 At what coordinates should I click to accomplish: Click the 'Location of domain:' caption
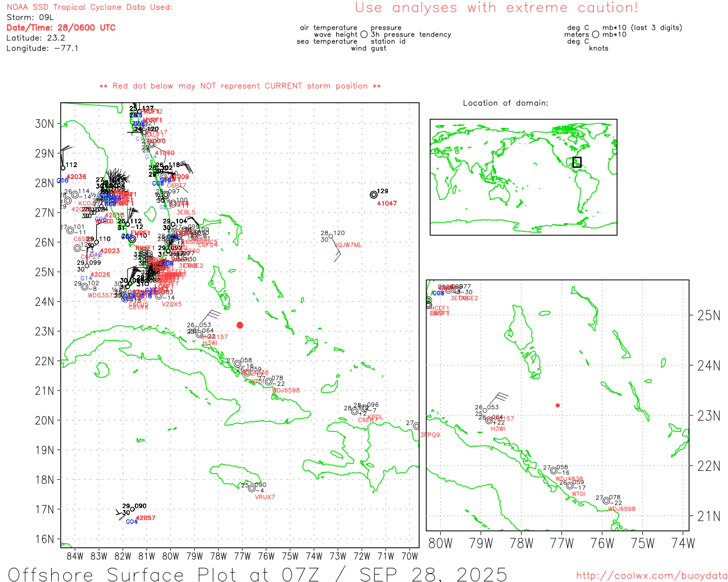point(506,103)
